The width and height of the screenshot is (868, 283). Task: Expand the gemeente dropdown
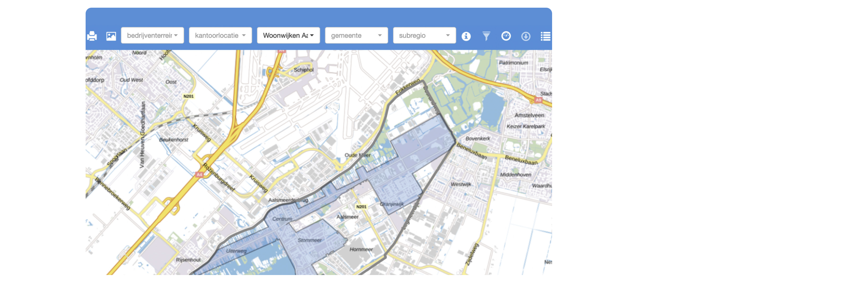356,35
